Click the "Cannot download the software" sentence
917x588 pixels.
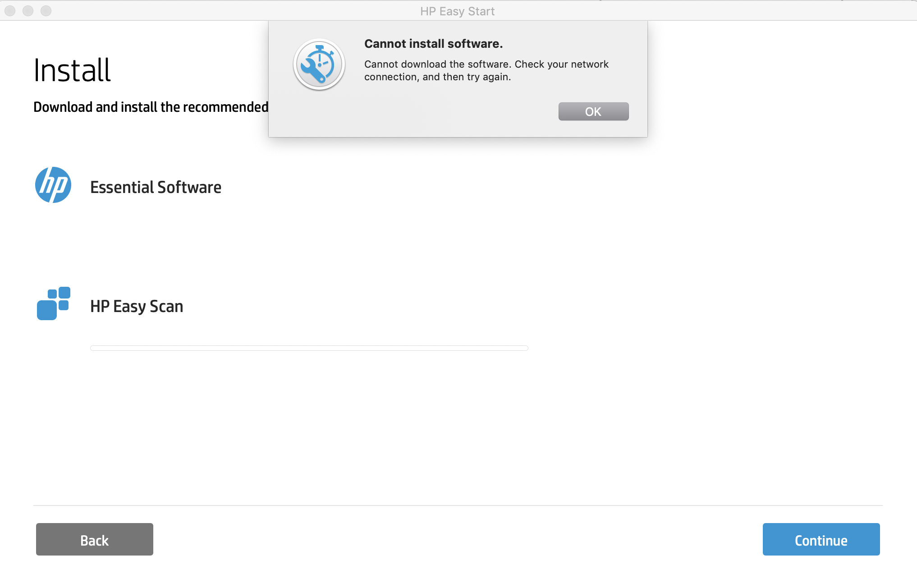tap(436, 64)
